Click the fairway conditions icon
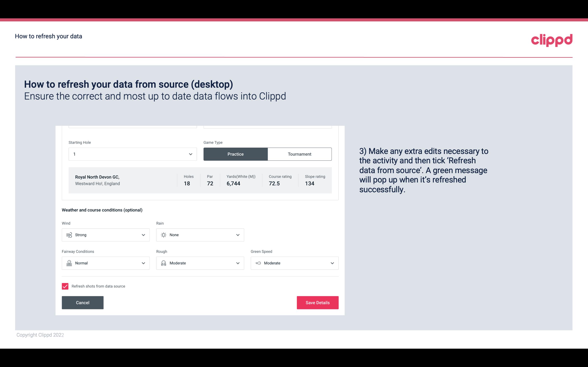This screenshot has width=588, height=367. [x=69, y=263]
